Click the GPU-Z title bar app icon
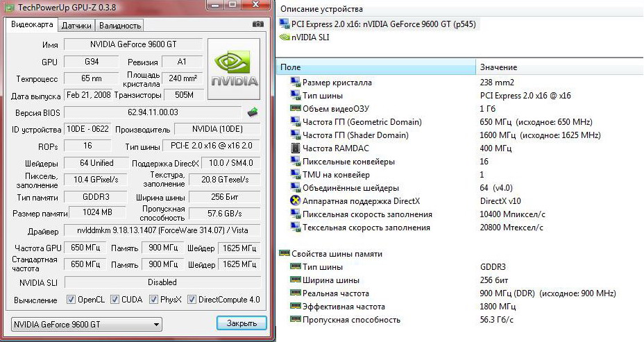Screen dimensions: 644x342 [10, 8]
